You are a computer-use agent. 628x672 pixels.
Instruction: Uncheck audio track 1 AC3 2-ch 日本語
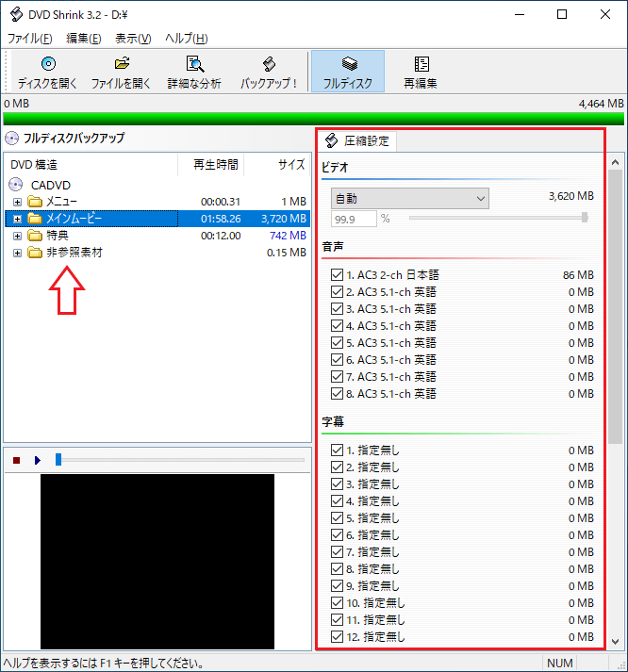tap(338, 275)
